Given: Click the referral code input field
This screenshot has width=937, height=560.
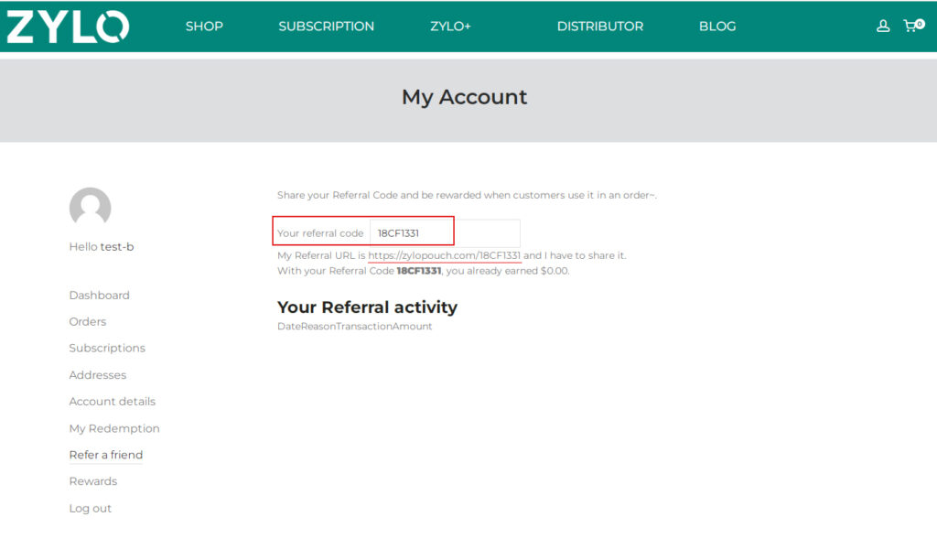Looking at the screenshot, I should 444,233.
